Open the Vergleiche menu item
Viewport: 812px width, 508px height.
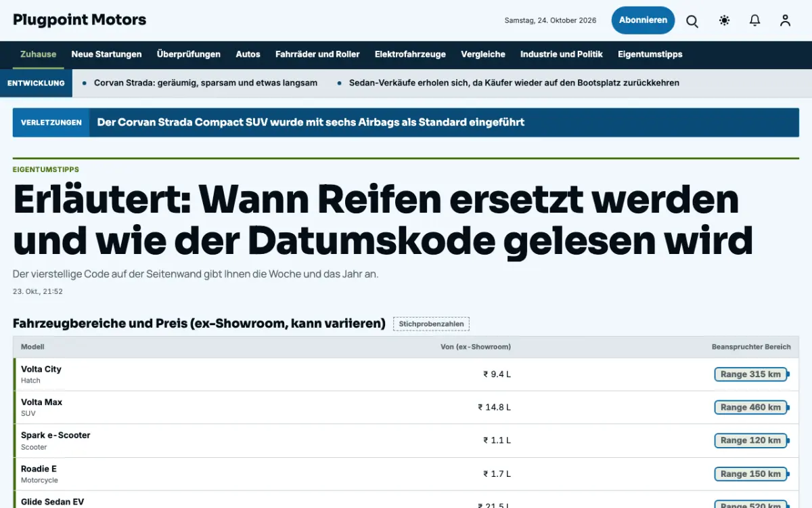point(483,54)
